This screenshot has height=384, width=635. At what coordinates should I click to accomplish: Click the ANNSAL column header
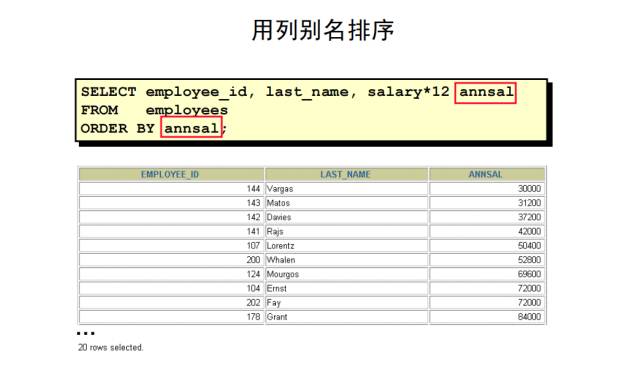tap(487, 174)
